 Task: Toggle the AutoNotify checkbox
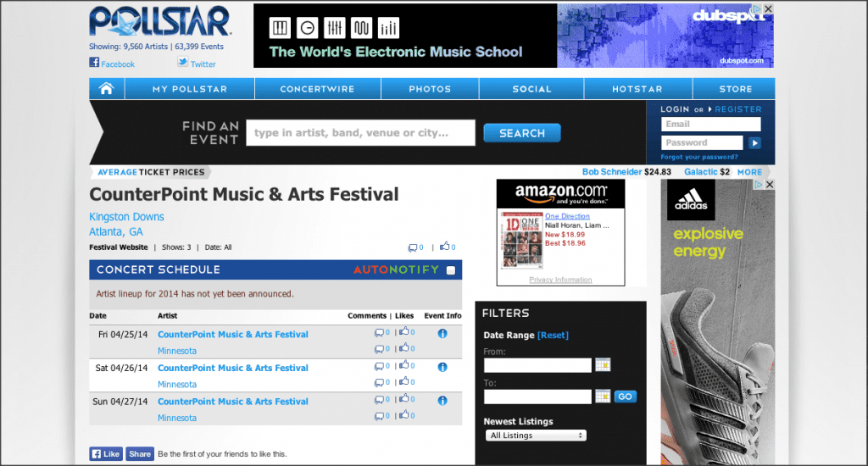pos(451,270)
